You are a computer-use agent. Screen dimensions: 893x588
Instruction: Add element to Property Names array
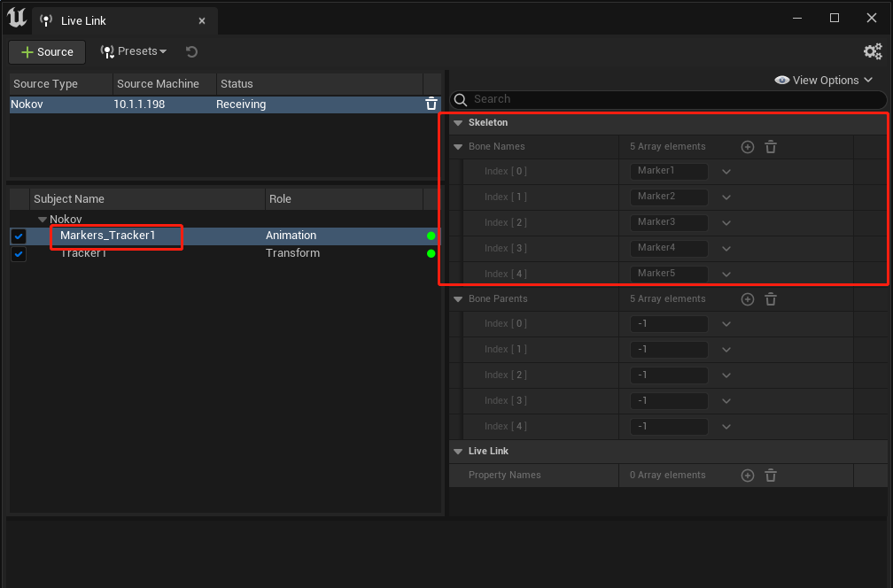click(748, 476)
